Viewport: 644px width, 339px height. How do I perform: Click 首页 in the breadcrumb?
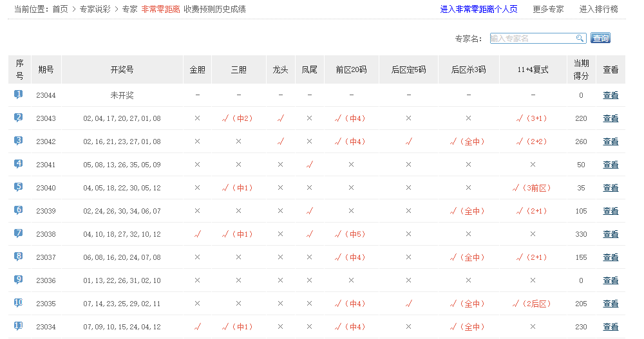[x=60, y=9]
